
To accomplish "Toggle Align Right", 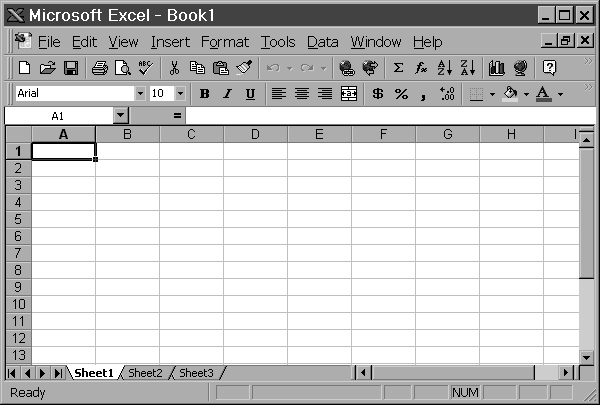I will click(x=325, y=94).
